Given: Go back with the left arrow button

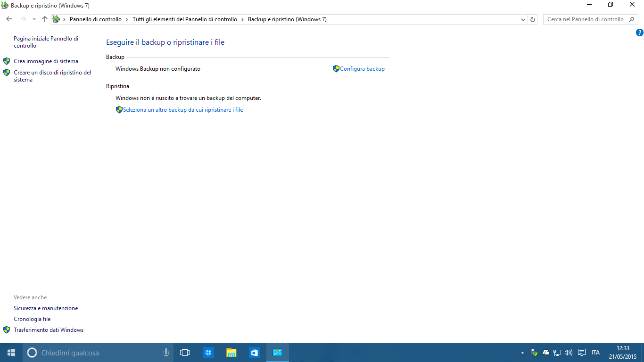Looking at the screenshot, I should [x=9, y=19].
